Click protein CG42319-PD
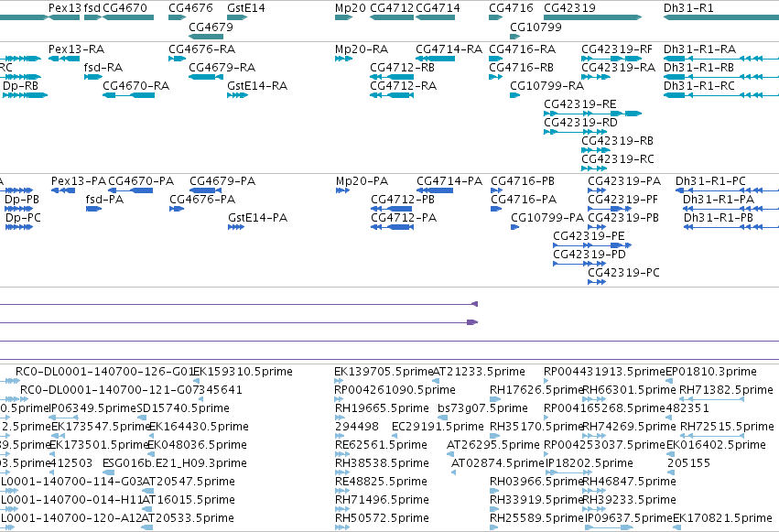 click(579, 265)
